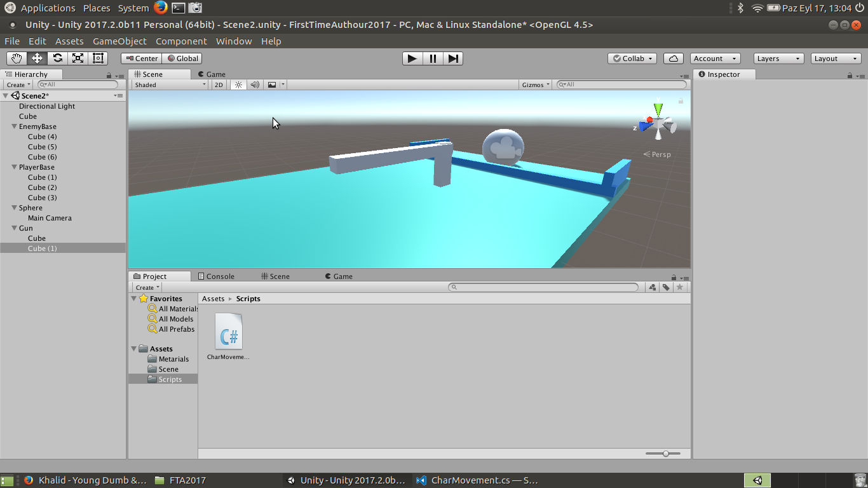
Task: Switch to the Game tab above the viewport
Action: 212,74
